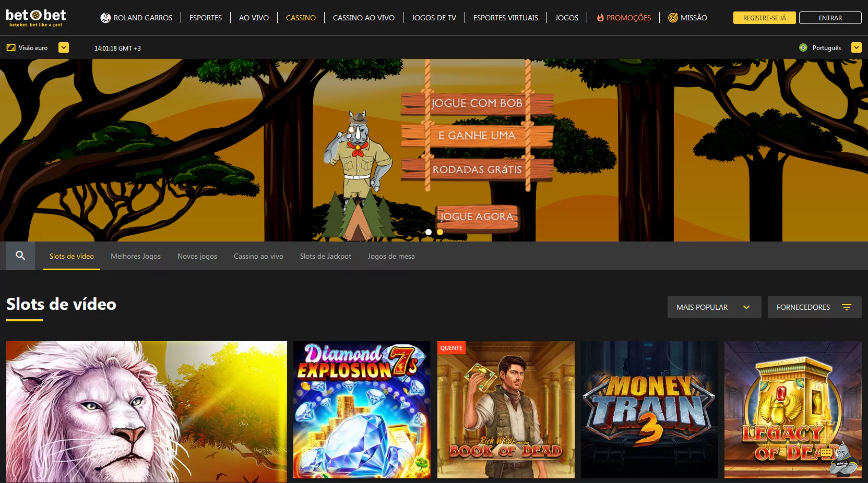This screenshot has height=483, width=868.
Task: Open Esportes Virtuais section
Action: click(506, 18)
